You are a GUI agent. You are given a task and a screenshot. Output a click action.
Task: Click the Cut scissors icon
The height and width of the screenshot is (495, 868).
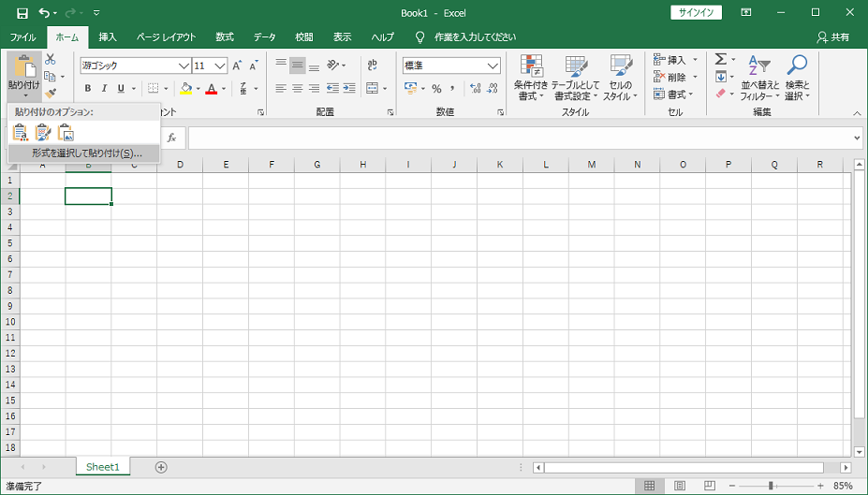[51, 59]
